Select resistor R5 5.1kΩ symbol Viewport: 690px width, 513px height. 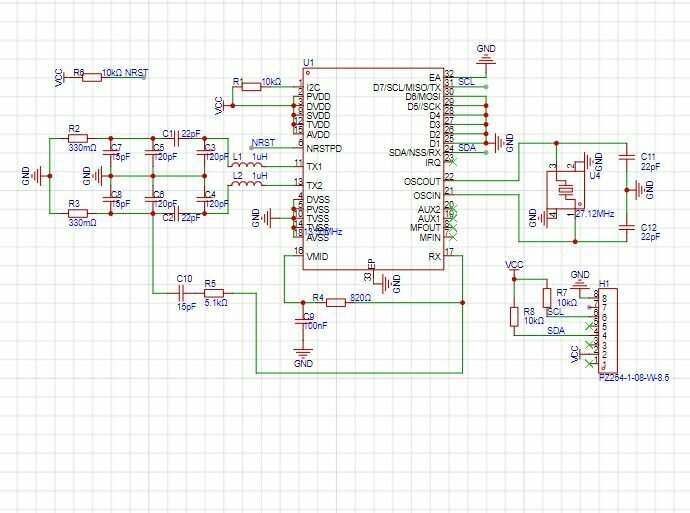pyautogui.click(x=214, y=293)
